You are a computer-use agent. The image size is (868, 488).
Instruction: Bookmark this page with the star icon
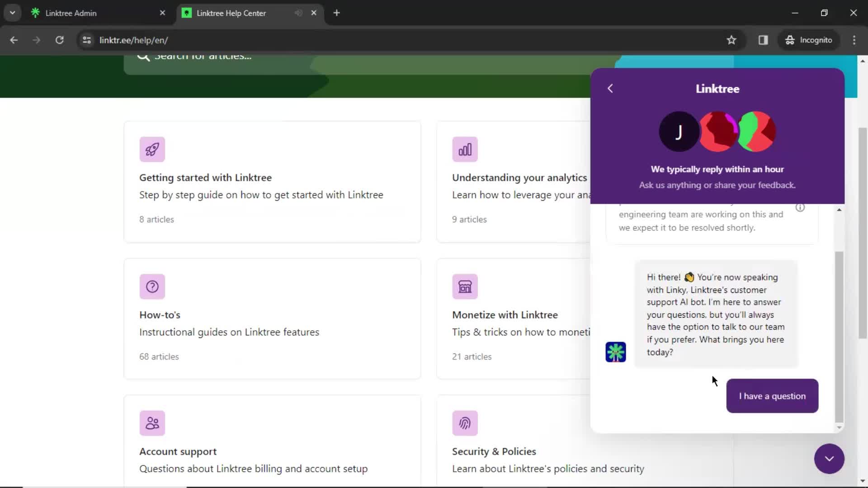731,40
